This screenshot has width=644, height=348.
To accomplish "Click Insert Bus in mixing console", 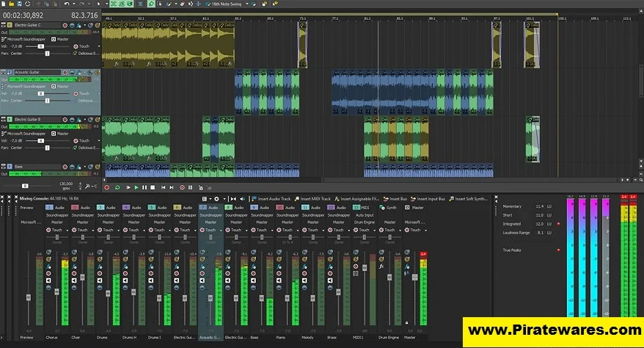I will (395, 199).
